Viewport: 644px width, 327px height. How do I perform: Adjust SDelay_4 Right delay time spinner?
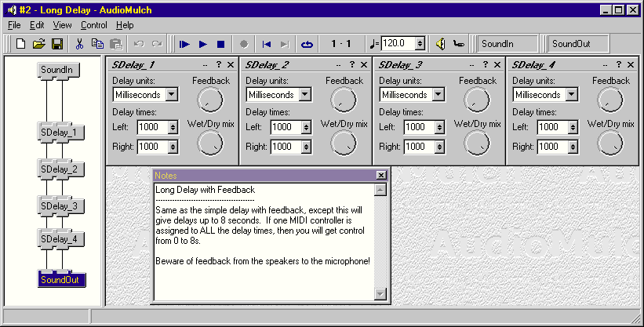(x=573, y=147)
